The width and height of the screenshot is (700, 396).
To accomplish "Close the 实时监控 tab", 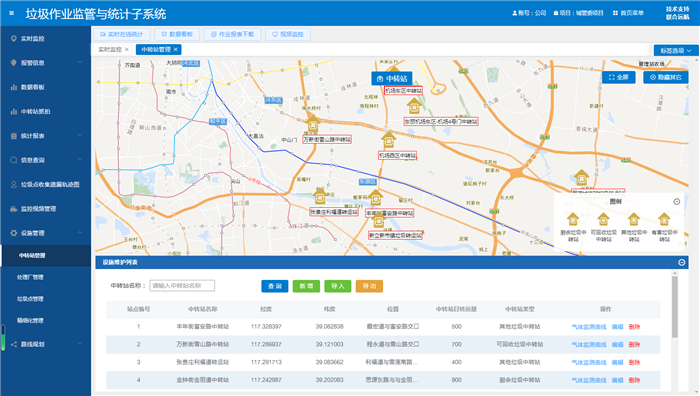I will [127, 50].
